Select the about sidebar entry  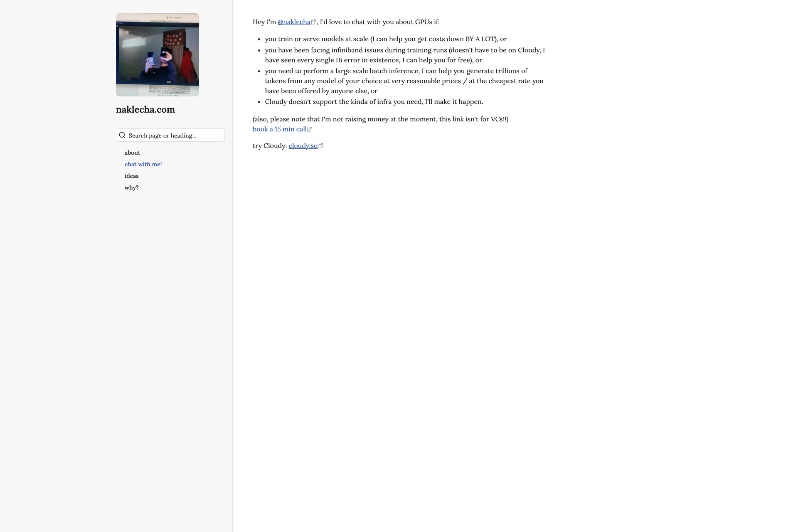pos(132,153)
